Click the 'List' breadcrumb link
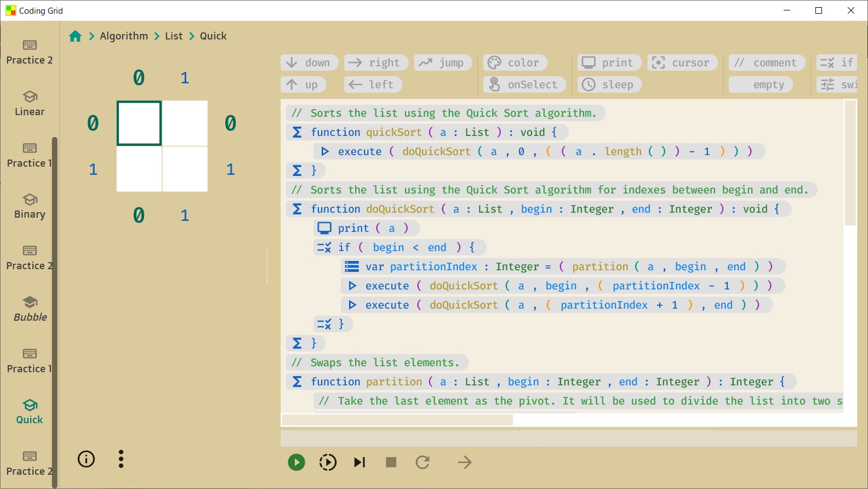The image size is (868, 489). tap(174, 36)
